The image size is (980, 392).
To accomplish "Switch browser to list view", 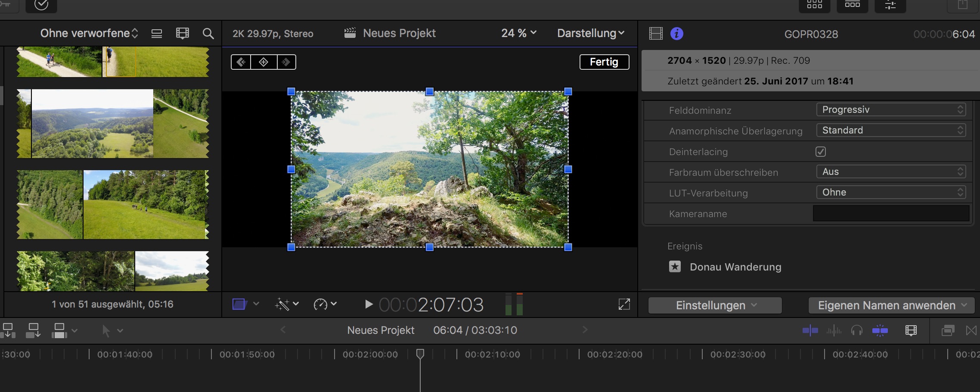I will tap(157, 34).
